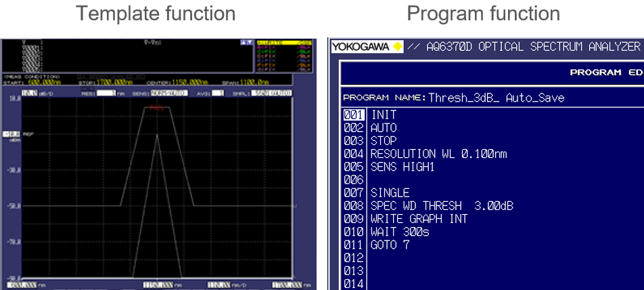The width and height of the screenshot is (644, 290).
Task: Click the AVG averaging count field
Action: [x=218, y=93]
